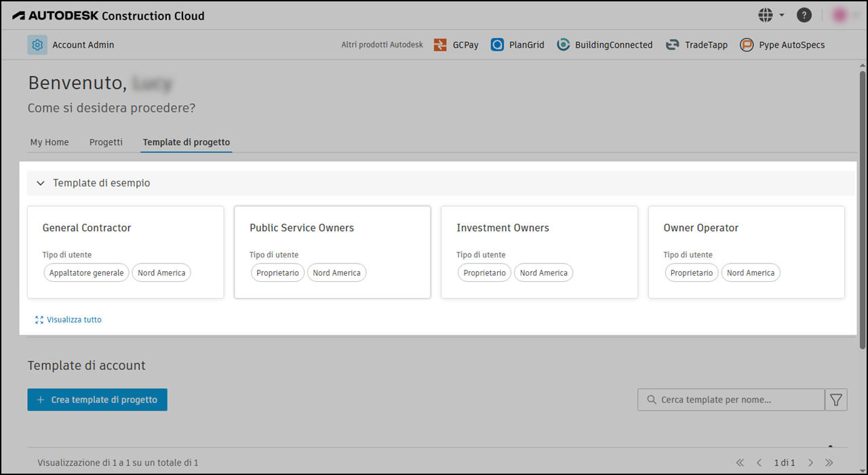Click the next page arrow in pagination
The image size is (868, 475).
click(810, 462)
